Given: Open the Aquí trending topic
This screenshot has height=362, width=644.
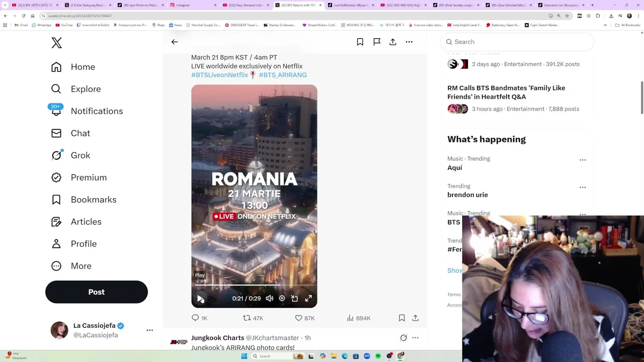Looking at the screenshot, I should coord(455,168).
